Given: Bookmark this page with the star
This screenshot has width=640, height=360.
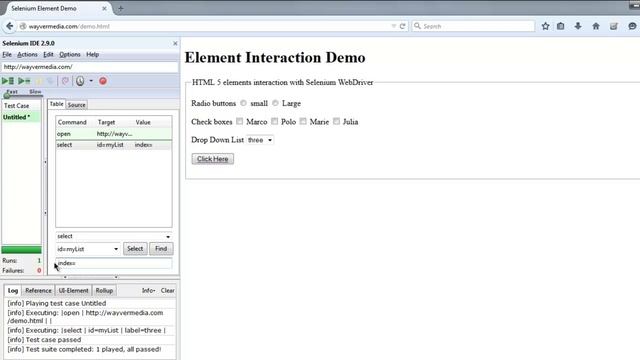Looking at the screenshot, I should [x=545, y=26].
